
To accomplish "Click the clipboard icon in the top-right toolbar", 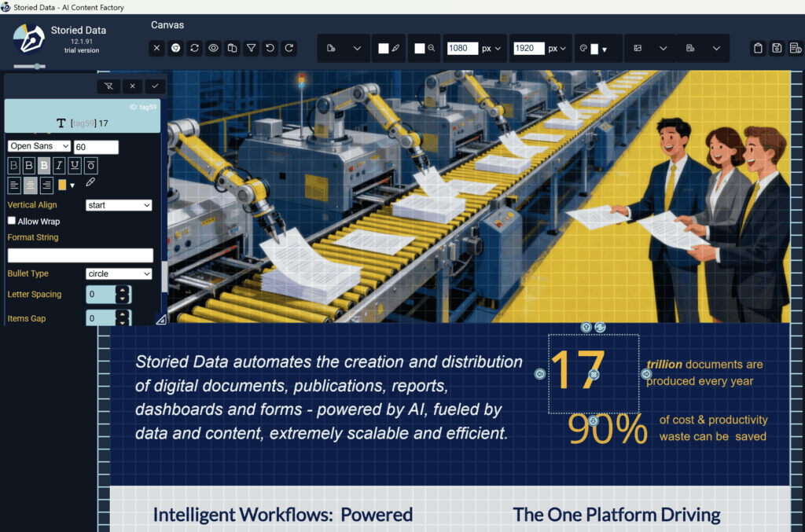I will [x=757, y=48].
